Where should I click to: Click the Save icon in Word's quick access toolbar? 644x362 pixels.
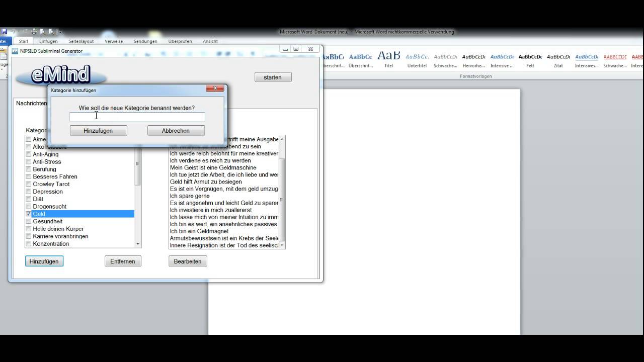point(4,32)
